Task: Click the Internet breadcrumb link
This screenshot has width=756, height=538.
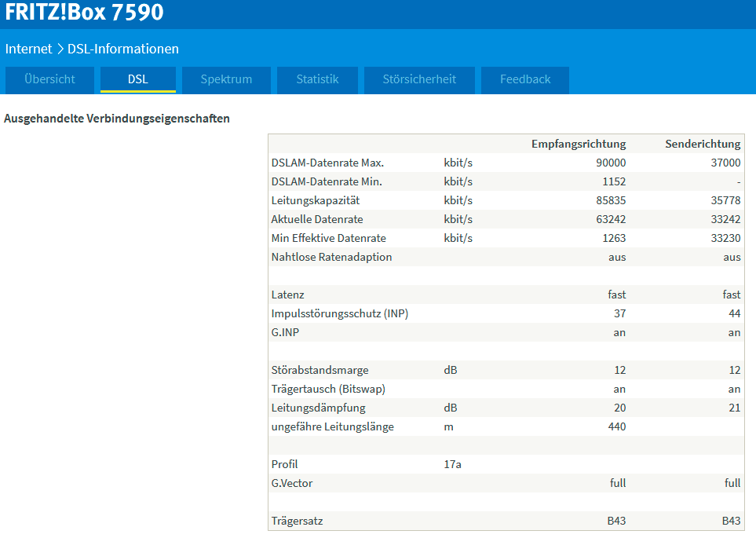Action: 28,49
